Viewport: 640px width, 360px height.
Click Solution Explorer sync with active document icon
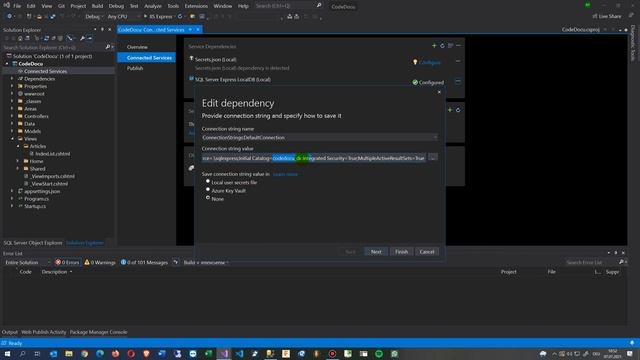pyautogui.click(x=46, y=38)
